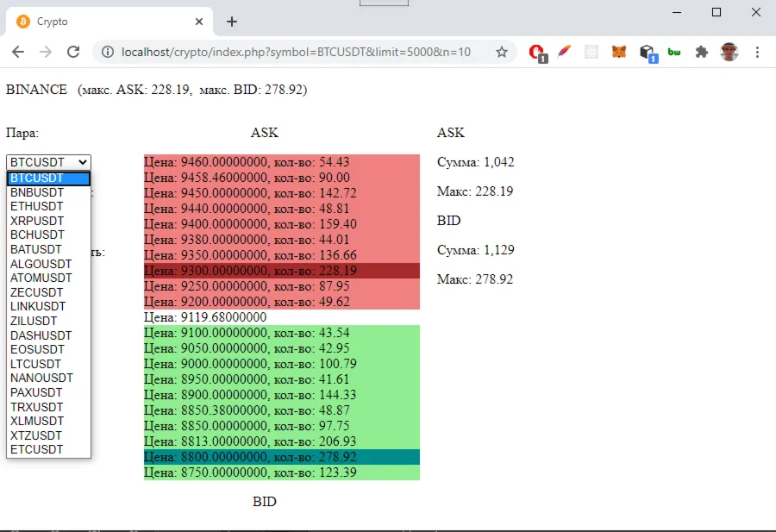Bookmark this page with the star icon
This screenshot has height=532, width=776.
501,52
